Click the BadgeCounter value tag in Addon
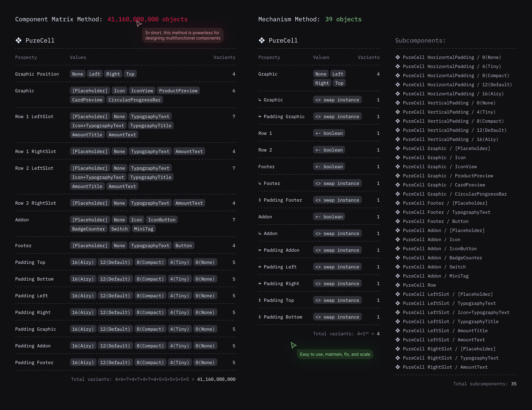 88,229
